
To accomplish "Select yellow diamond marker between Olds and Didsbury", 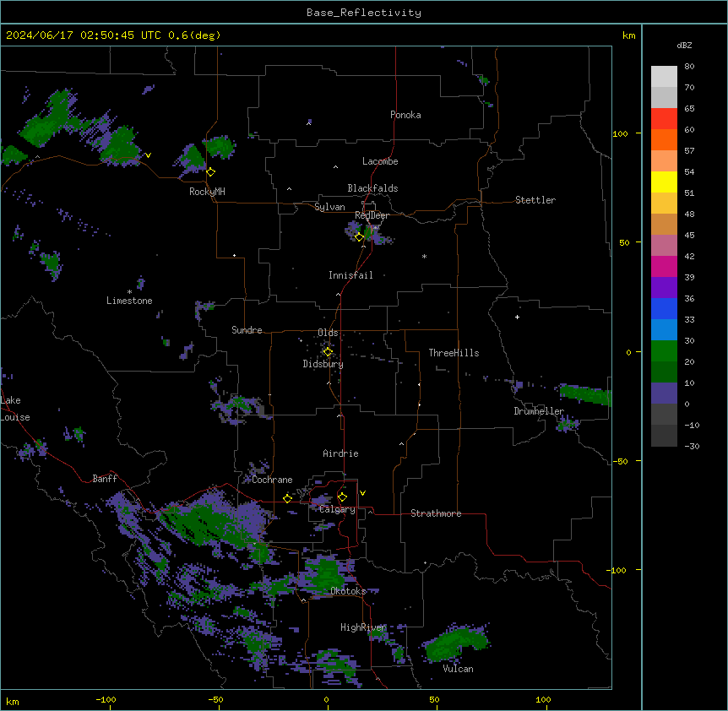I will [x=328, y=352].
